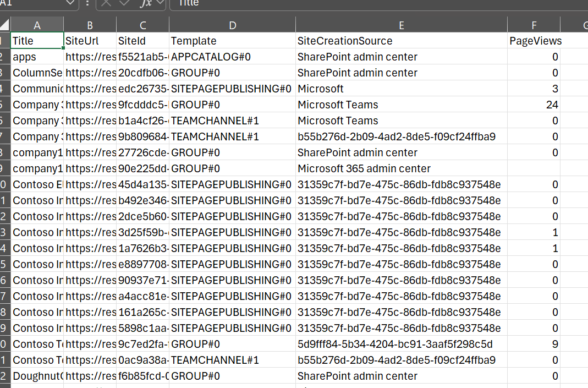588x388 pixels.
Task: Select the cell with source Microsoft only
Action: pyautogui.click(x=402, y=89)
